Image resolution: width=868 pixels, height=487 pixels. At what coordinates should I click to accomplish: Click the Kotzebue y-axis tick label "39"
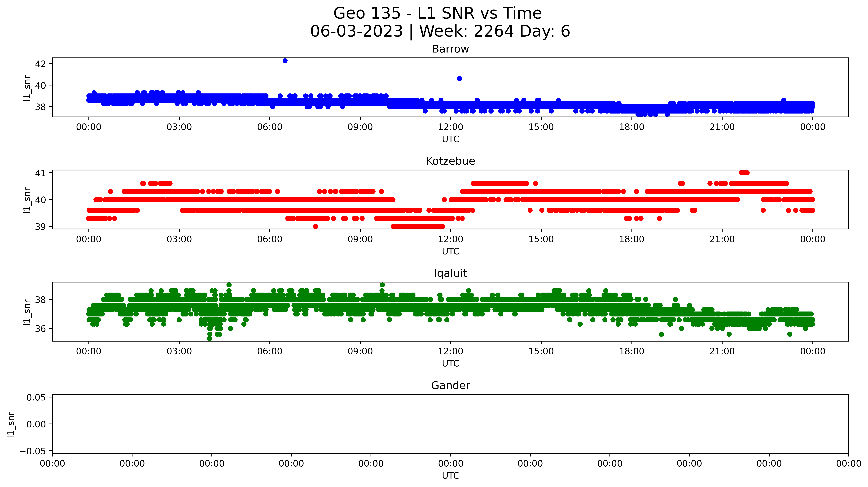tap(40, 227)
